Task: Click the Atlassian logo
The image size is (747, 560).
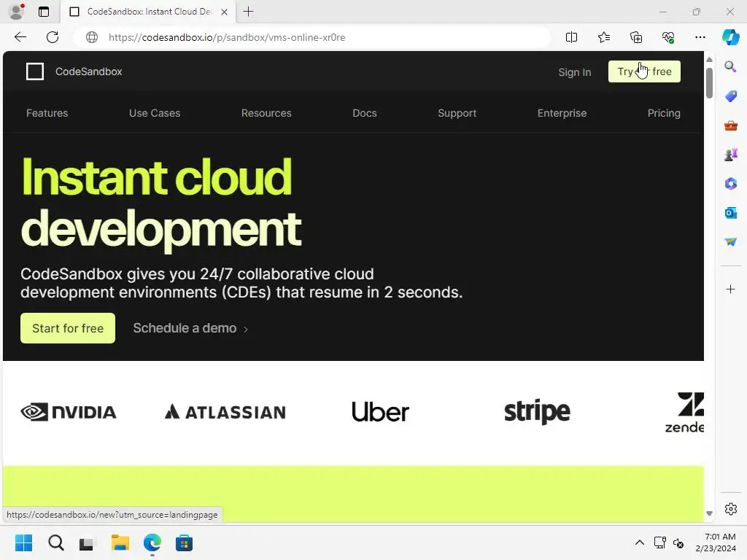Action: (x=225, y=412)
